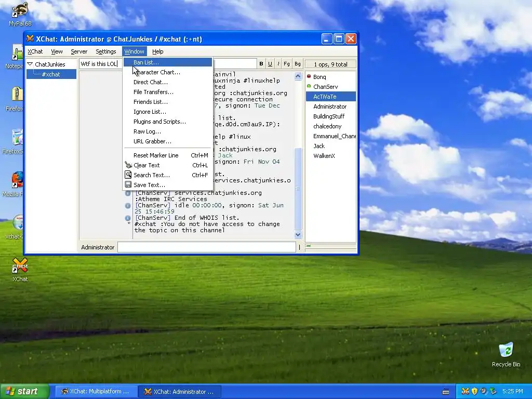Click the '1 ops, 9 total' label

tap(330, 64)
